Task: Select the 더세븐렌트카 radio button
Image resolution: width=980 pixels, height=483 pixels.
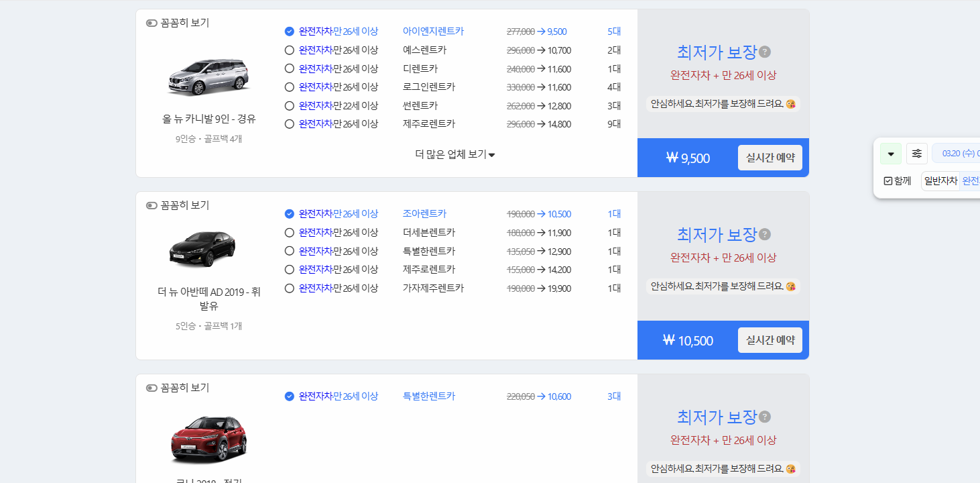Action: (x=289, y=232)
